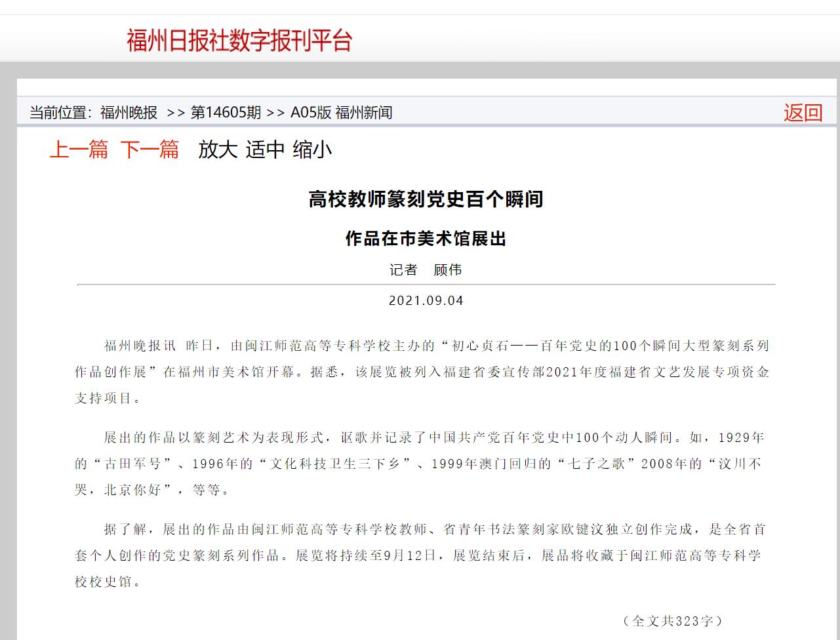The width and height of the screenshot is (840, 640).
Task: Click the 第14605期 issue breadcrumb
Action: coord(226,113)
